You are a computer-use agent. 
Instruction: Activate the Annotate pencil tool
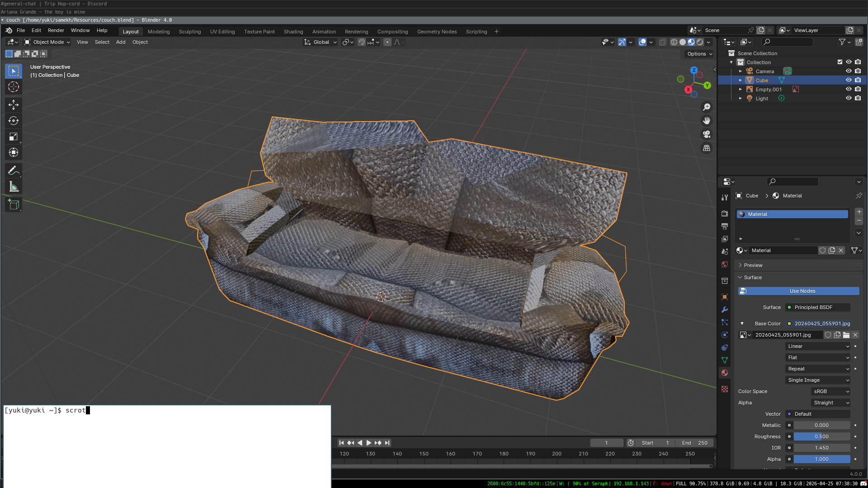pos(14,171)
